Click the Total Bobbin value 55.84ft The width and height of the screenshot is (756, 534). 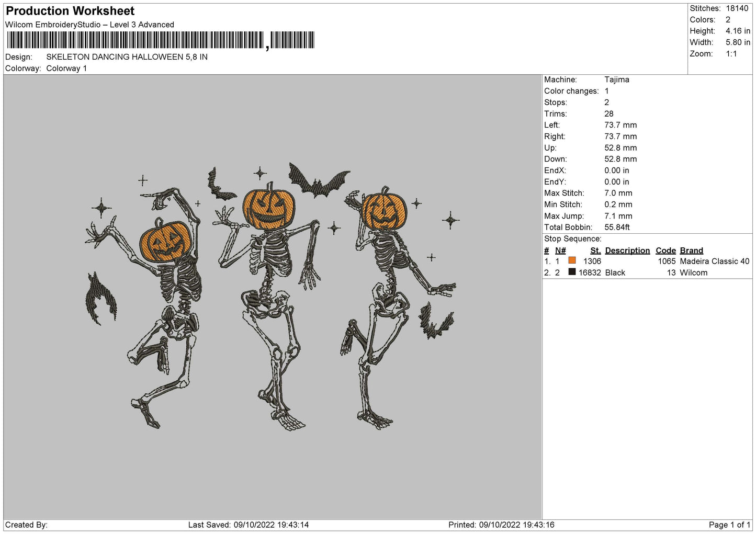(617, 228)
